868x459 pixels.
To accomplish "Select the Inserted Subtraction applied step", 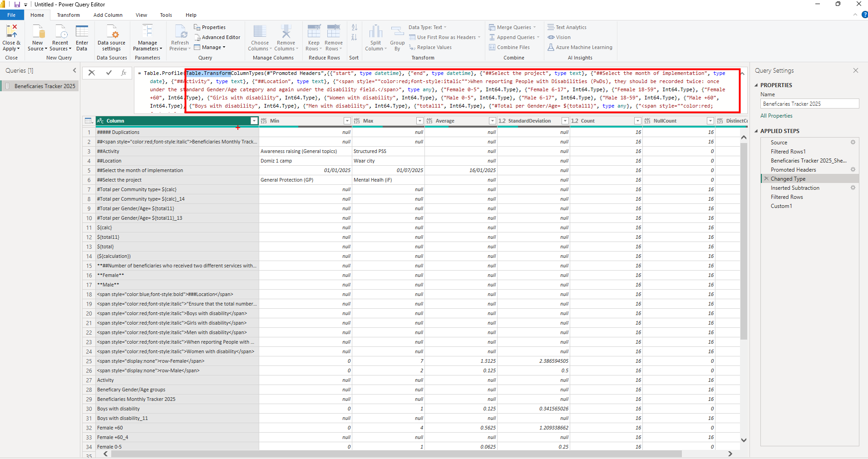I will 795,188.
